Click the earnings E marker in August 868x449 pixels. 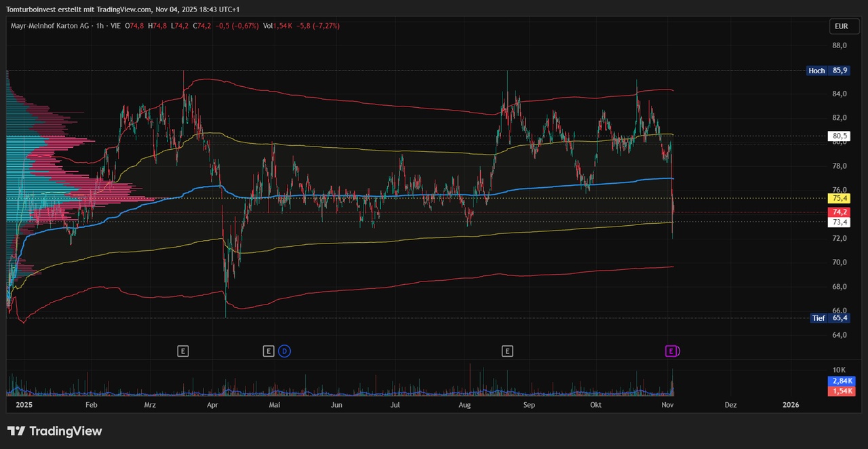[x=507, y=351]
